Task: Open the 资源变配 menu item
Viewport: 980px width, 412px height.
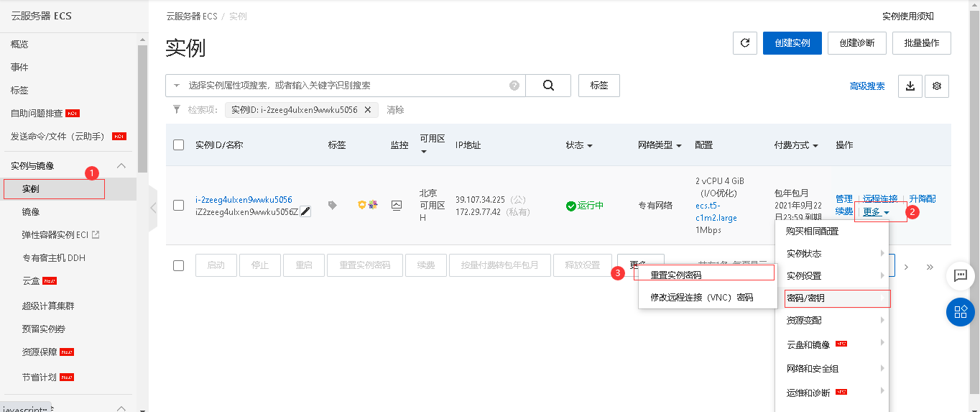Action: [x=833, y=321]
